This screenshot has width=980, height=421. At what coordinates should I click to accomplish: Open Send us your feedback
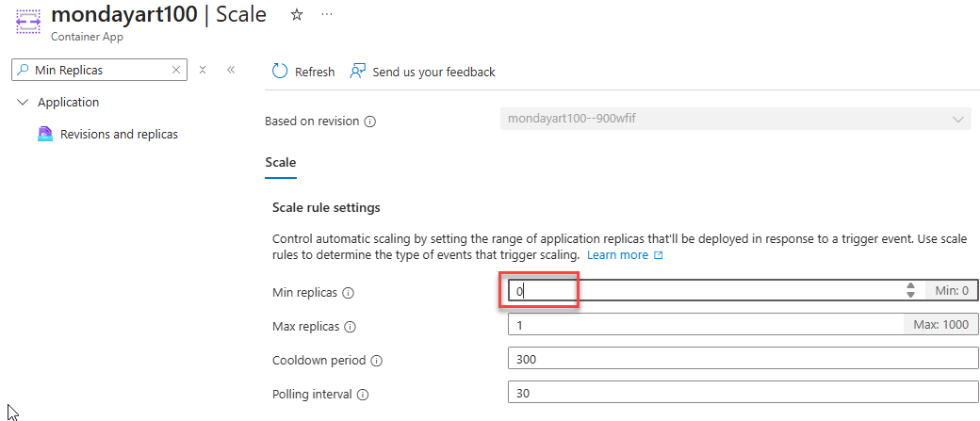422,72
